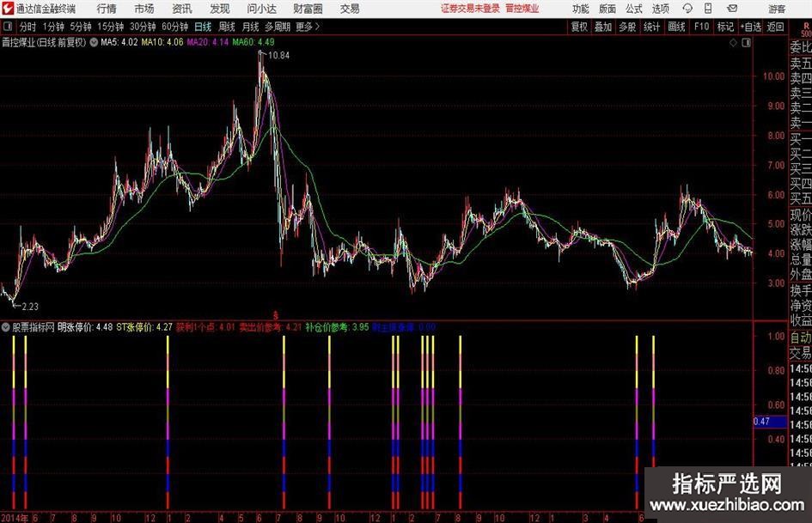Viewport: 812px width, 523px height.
Task: Toggle the left panel layout icon
Action: (8, 27)
